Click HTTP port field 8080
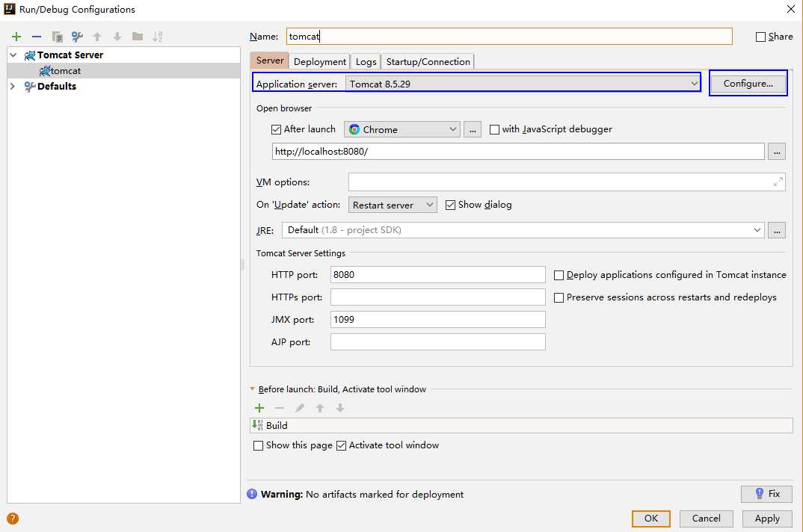This screenshot has height=532, width=803. [438, 274]
